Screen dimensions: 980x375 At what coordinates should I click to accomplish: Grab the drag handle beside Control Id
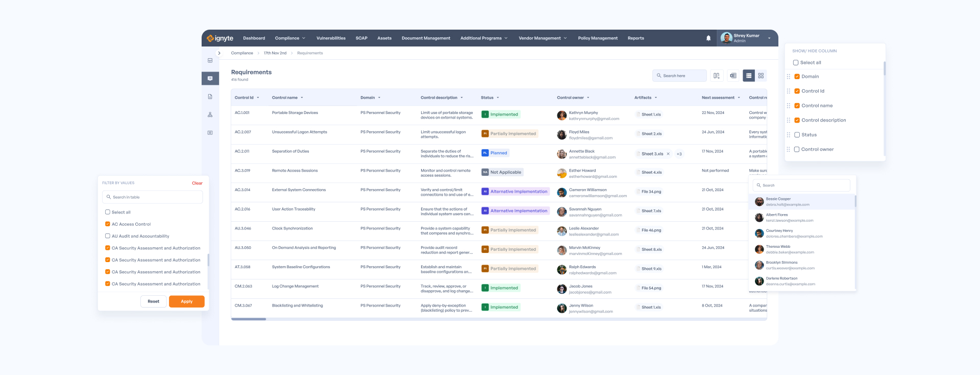(x=789, y=91)
